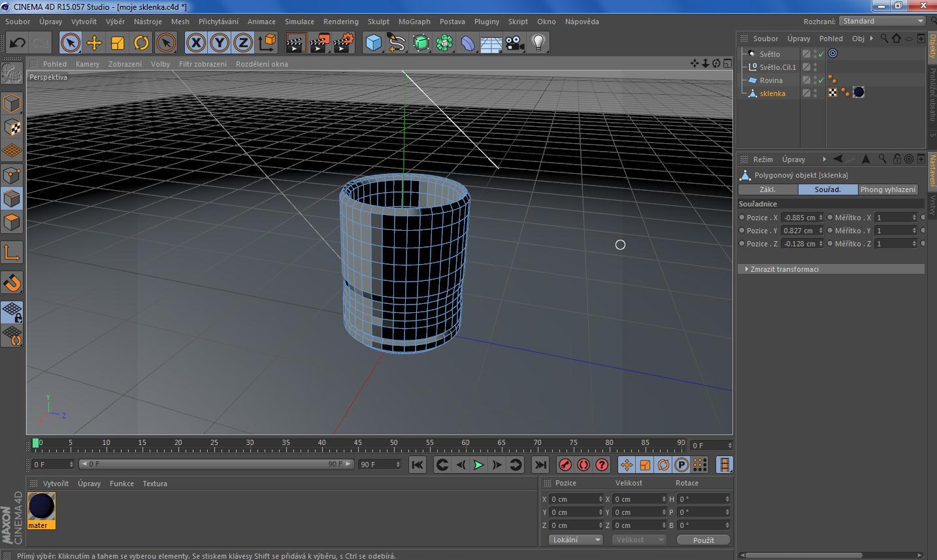Screen dimensions: 937x560
Task: Toggle visibility dots for Rovina object
Action: (x=815, y=80)
